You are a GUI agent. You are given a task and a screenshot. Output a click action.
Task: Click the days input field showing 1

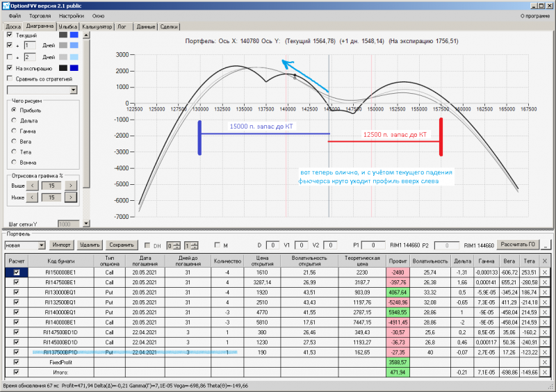click(30, 45)
